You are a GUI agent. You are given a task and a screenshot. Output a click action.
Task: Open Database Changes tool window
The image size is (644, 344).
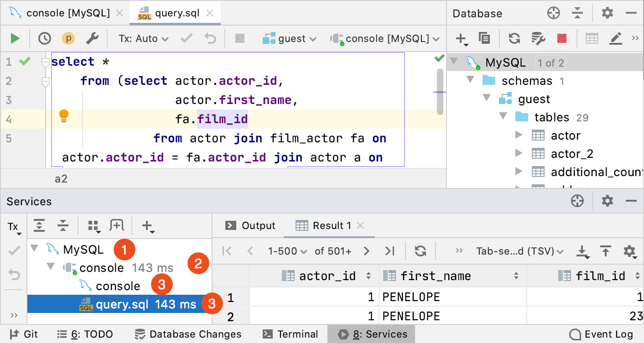(188, 334)
